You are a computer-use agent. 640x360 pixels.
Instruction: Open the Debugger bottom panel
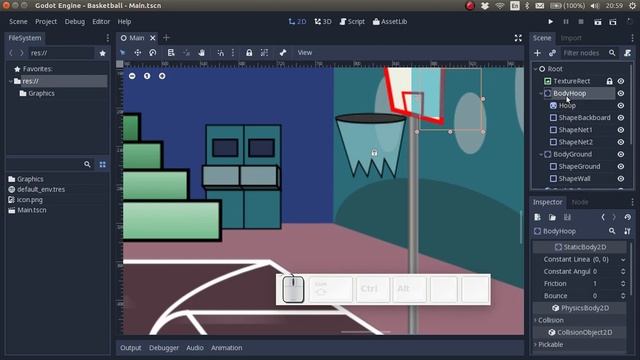click(x=164, y=348)
